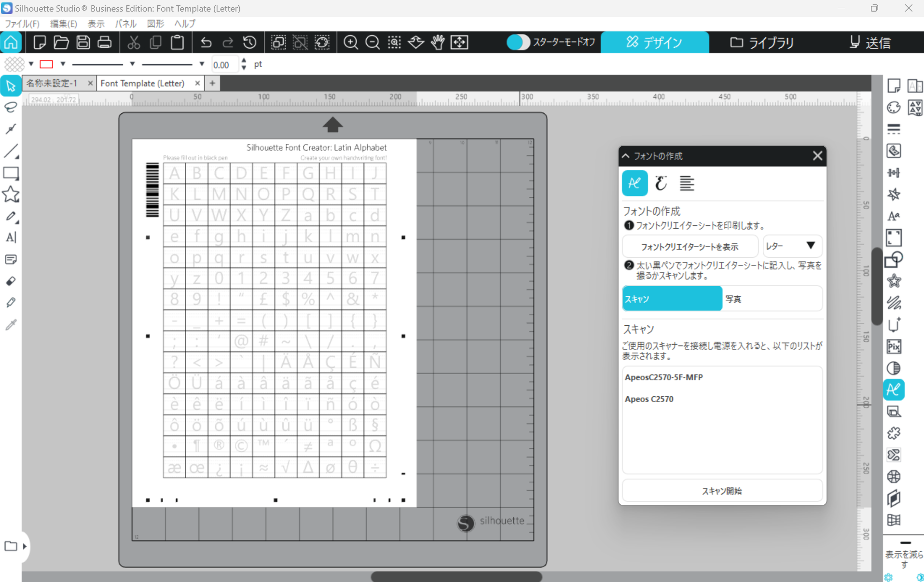924x582 pixels.
Task: Open the Puzzle panel icon
Action: click(894, 433)
